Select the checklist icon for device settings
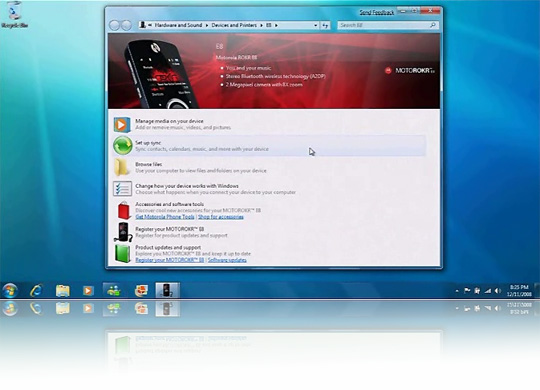The image size is (540, 390). click(x=122, y=188)
